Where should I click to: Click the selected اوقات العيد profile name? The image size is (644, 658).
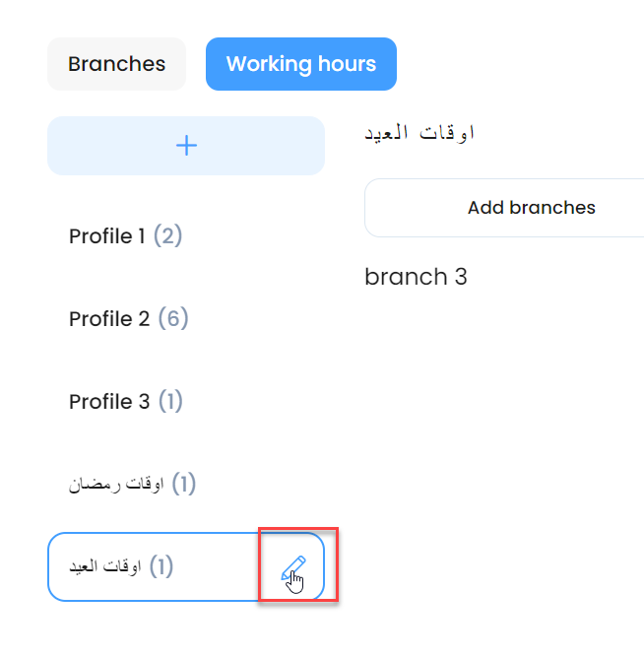(x=105, y=566)
